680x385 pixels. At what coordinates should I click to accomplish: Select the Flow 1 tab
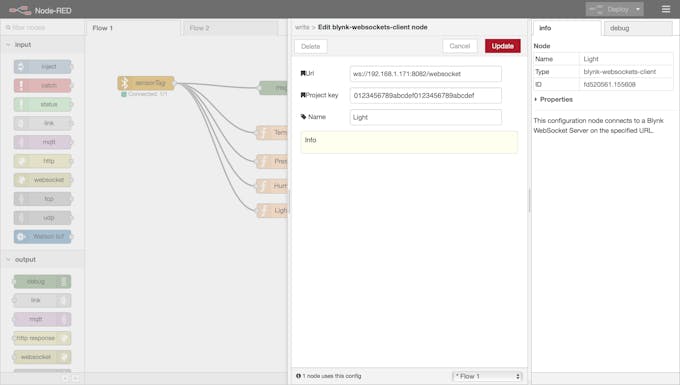click(133, 28)
